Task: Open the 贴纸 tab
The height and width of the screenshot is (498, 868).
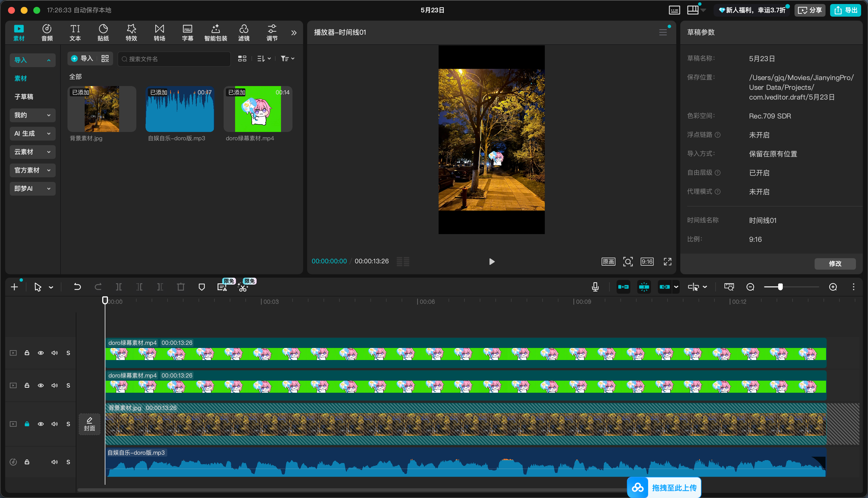Action: click(103, 33)
